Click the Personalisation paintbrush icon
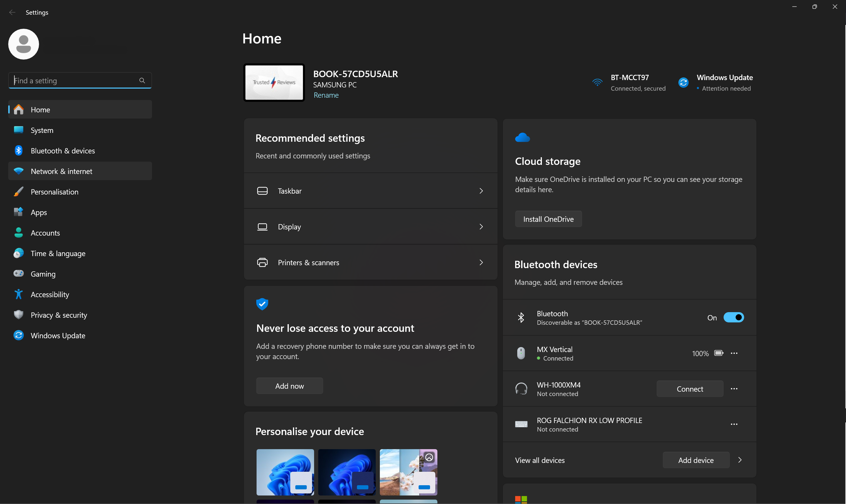Screen dimensions: 846x504 point(19,192)
